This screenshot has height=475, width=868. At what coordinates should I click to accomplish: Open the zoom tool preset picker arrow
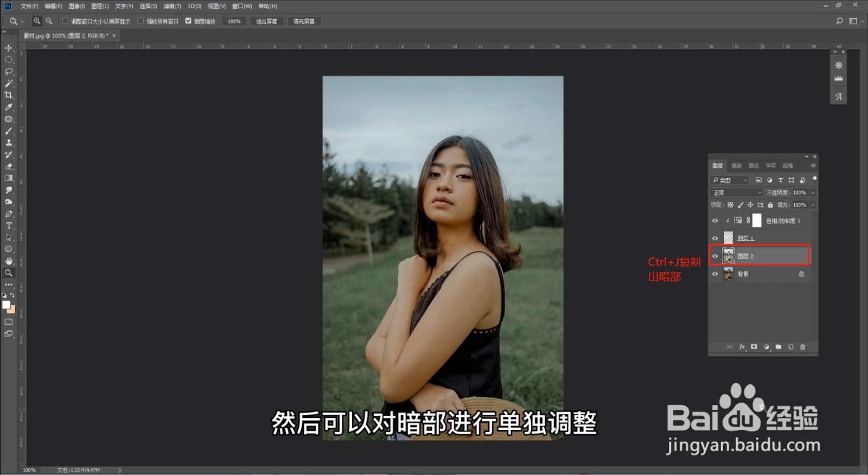[x=22, y=22]
